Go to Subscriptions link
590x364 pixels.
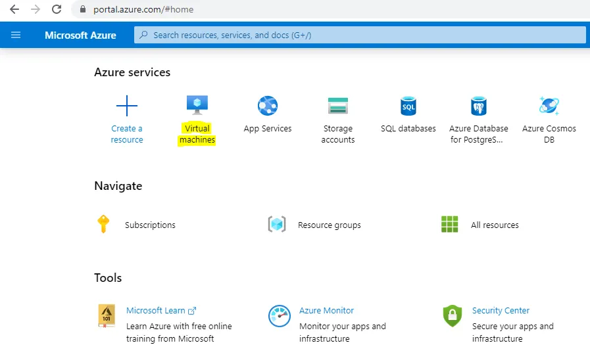pyautogui.click(x=150, y=225)
